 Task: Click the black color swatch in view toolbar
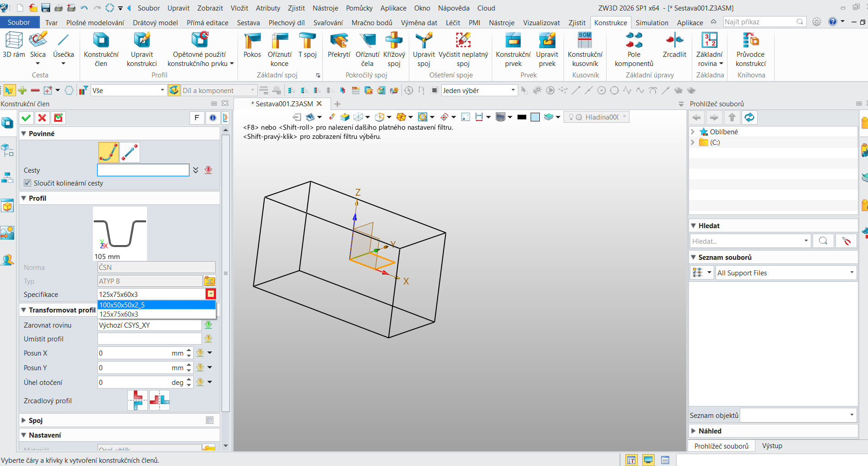tap(521, 117)
